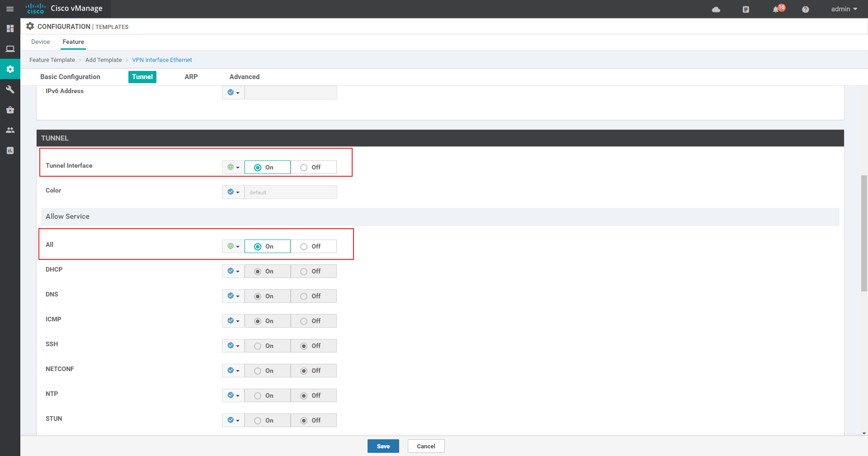Open the Tools section in the sidebar
Viewport: 868px width, 456px height.
coord(10,89)
